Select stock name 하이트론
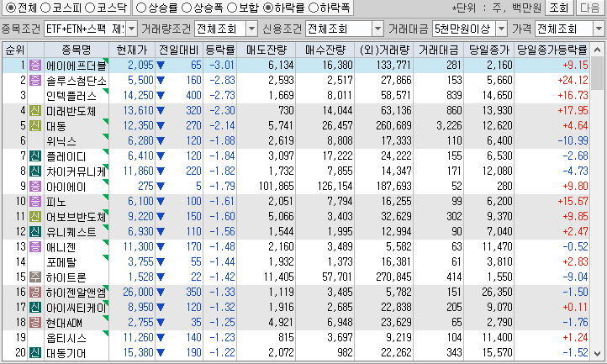The width and height of the screenshot is (607, 364). [x=66, y=277]
